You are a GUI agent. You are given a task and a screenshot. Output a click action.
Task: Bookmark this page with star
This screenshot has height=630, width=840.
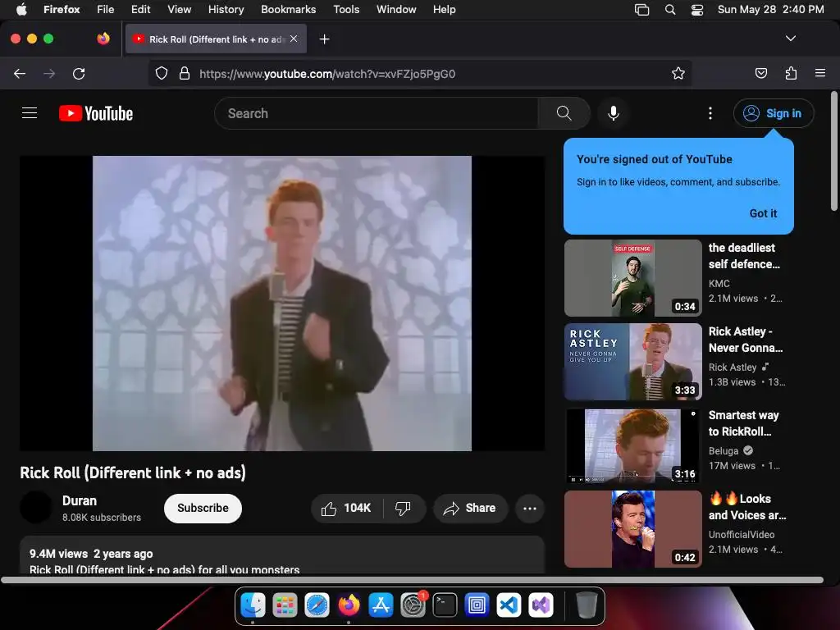point(678,73)
